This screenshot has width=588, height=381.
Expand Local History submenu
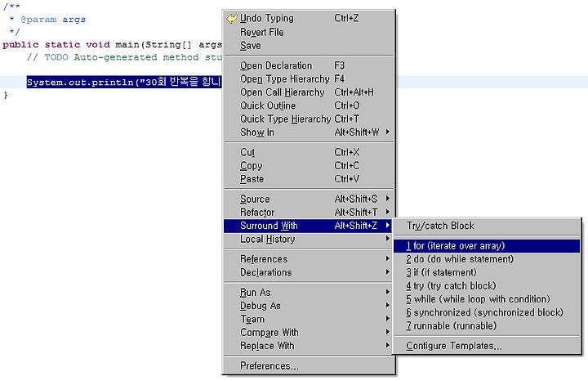[x=309, y=239]
